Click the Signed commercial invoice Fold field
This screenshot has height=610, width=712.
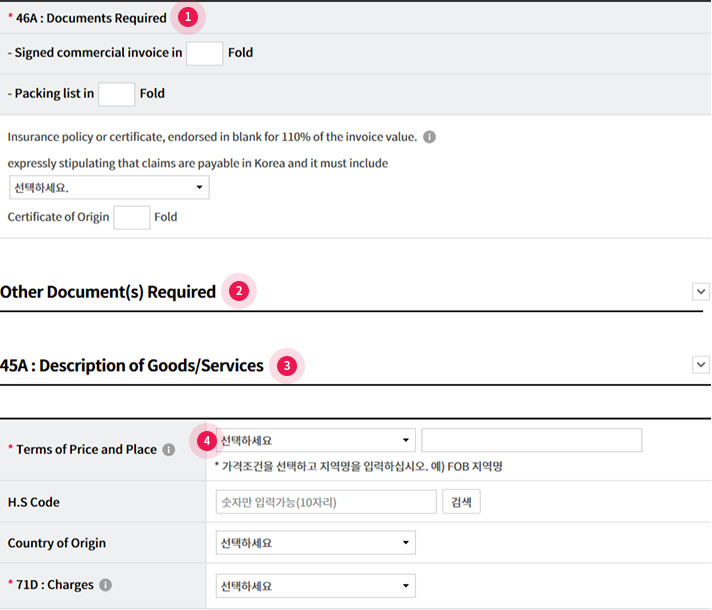[205, 53]
